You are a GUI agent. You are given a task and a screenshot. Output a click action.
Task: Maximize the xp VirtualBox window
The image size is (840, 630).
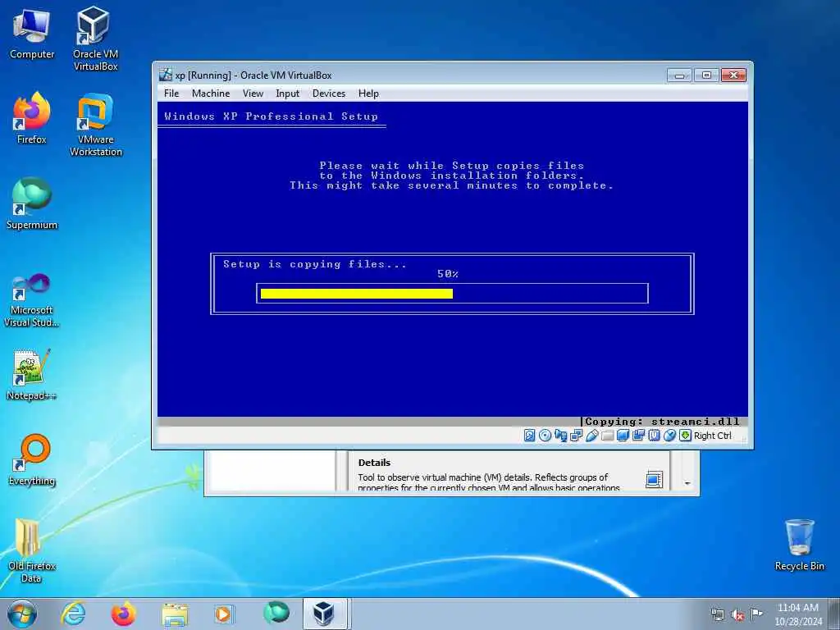[706, 75]
